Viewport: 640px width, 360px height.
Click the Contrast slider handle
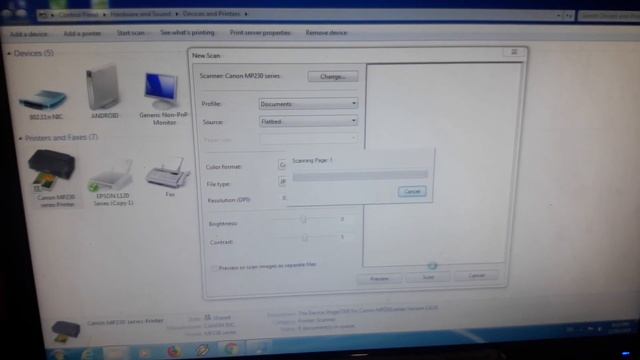pyautogui.click(x=304, y=237)
